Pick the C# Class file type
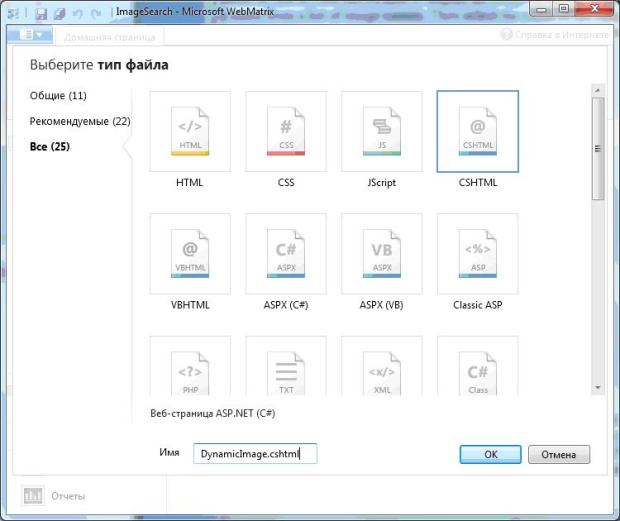The image size is (620, 521). (x=478, y=370)
